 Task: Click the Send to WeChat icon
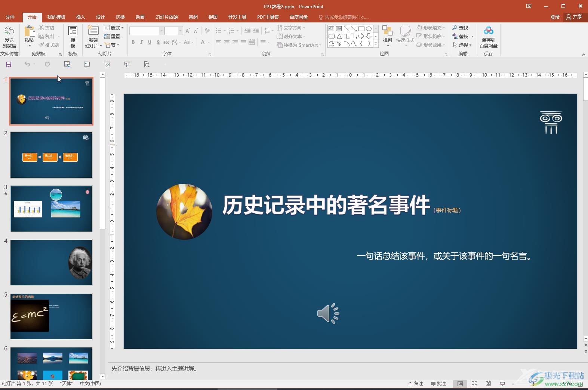point(9,31)
